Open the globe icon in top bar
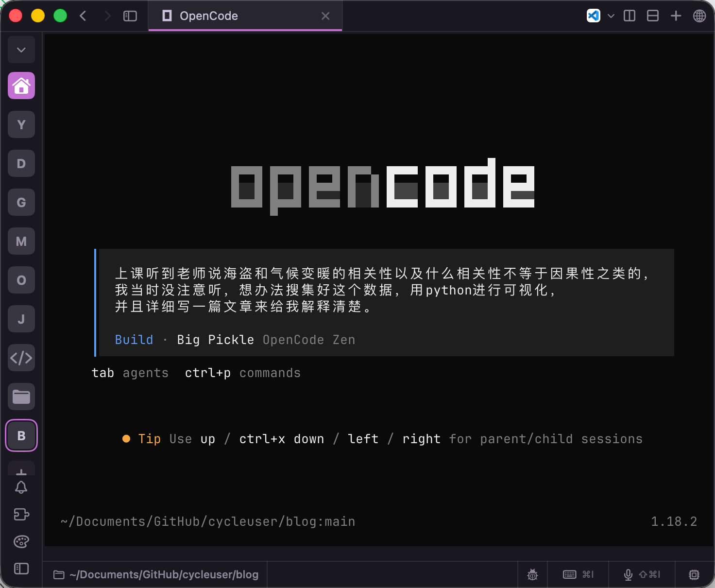Screen dimensions: 715x588 click(699, 16)
